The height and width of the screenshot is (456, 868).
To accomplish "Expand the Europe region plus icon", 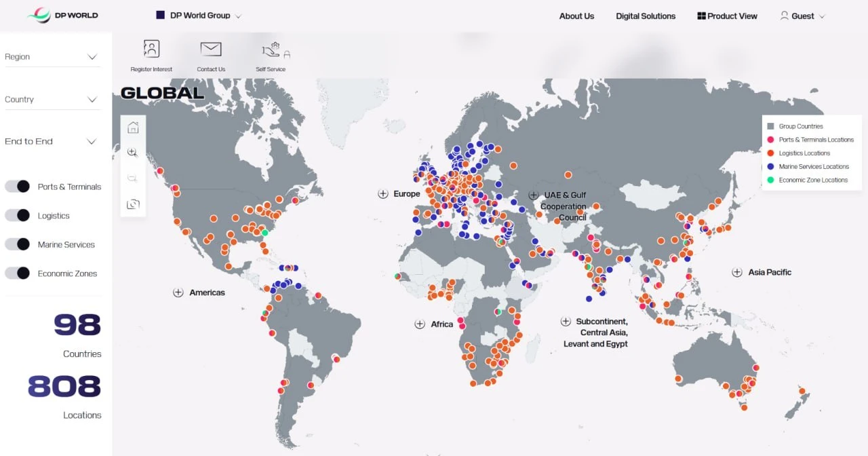I will click(382, 193).
